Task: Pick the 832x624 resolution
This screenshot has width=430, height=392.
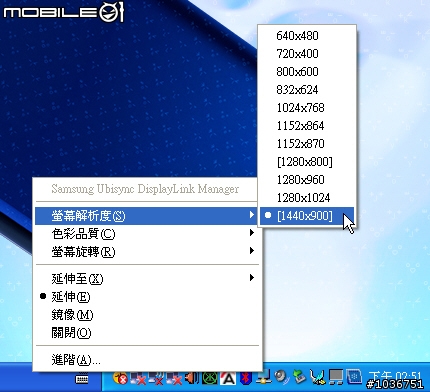Action: (x=307, y=90)
